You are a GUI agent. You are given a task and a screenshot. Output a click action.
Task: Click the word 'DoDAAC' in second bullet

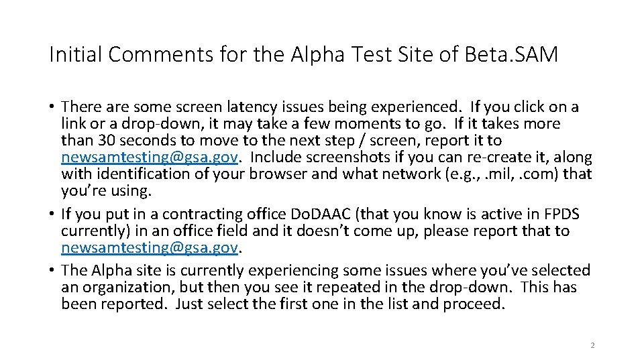pos(321,214)
